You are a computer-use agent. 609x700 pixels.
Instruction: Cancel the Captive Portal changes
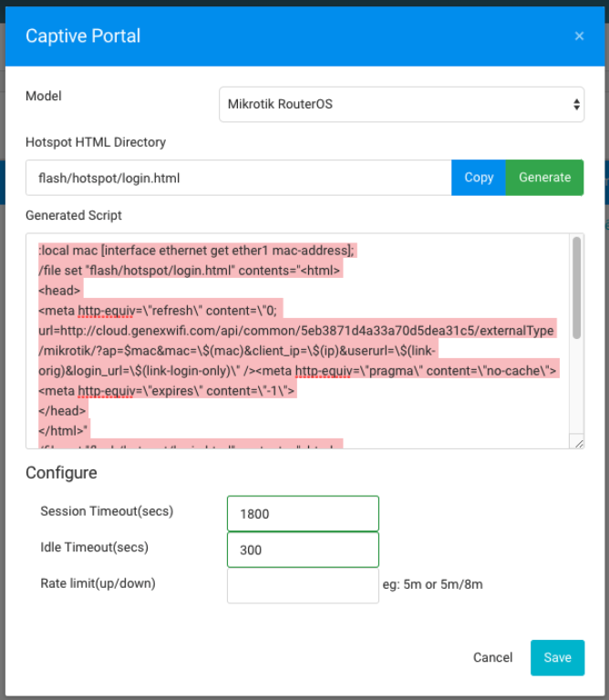(492, 657)
